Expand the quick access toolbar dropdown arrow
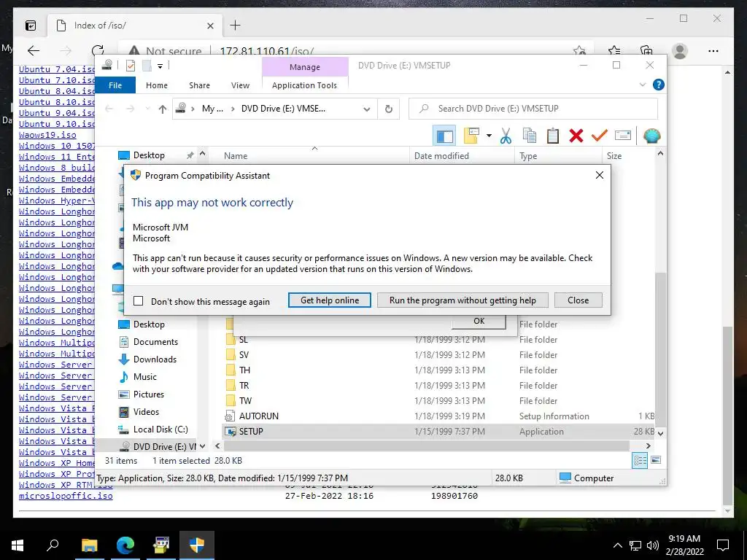The image size is (747, 560). (x=160, y=66)
